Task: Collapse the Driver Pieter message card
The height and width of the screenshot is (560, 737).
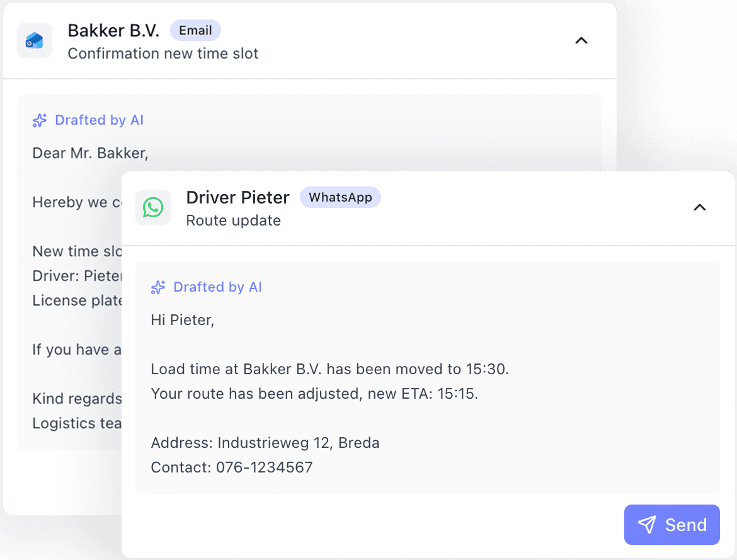Action: pos(700,207)
